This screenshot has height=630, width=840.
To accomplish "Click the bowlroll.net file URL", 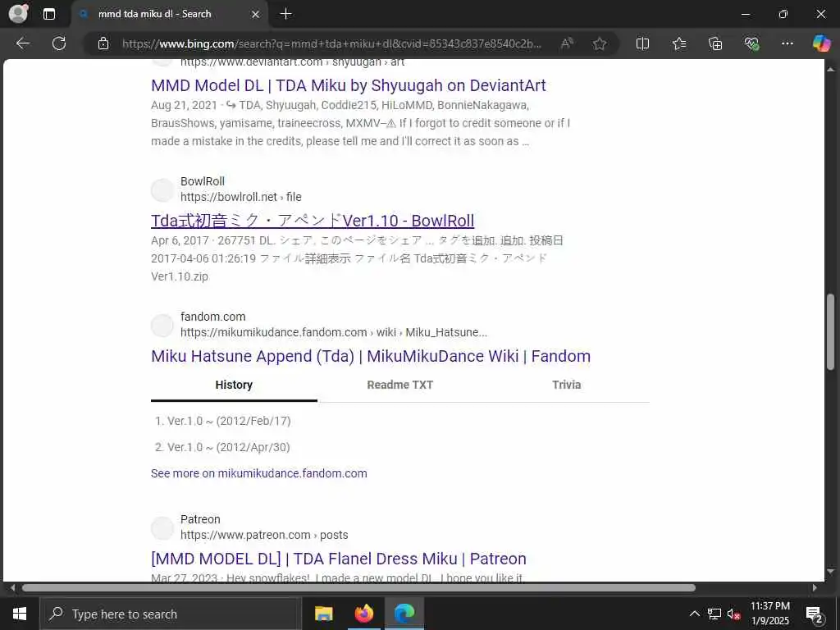I will (240, 197).
